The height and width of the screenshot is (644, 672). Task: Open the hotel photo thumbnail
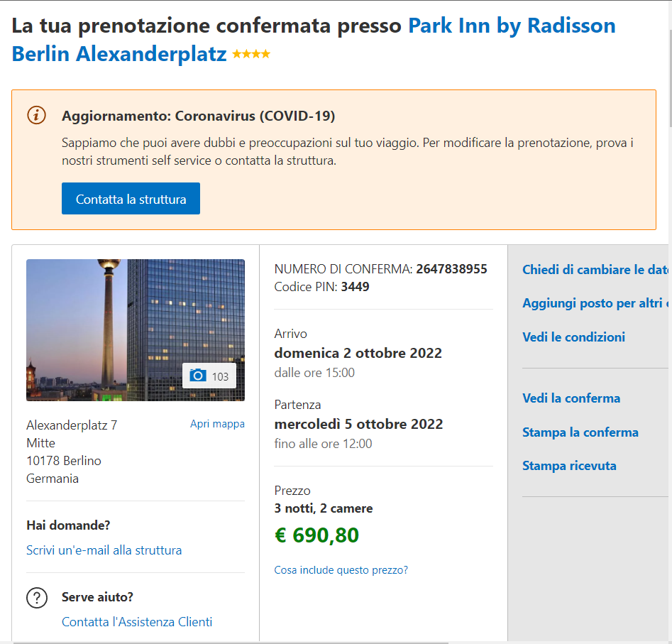click(136, 330)
